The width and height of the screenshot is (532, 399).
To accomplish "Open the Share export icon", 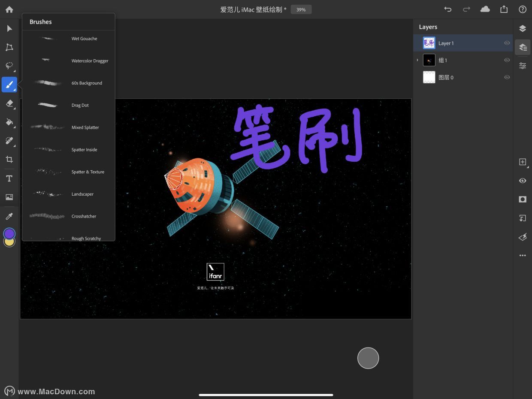I will click(504, 9).
